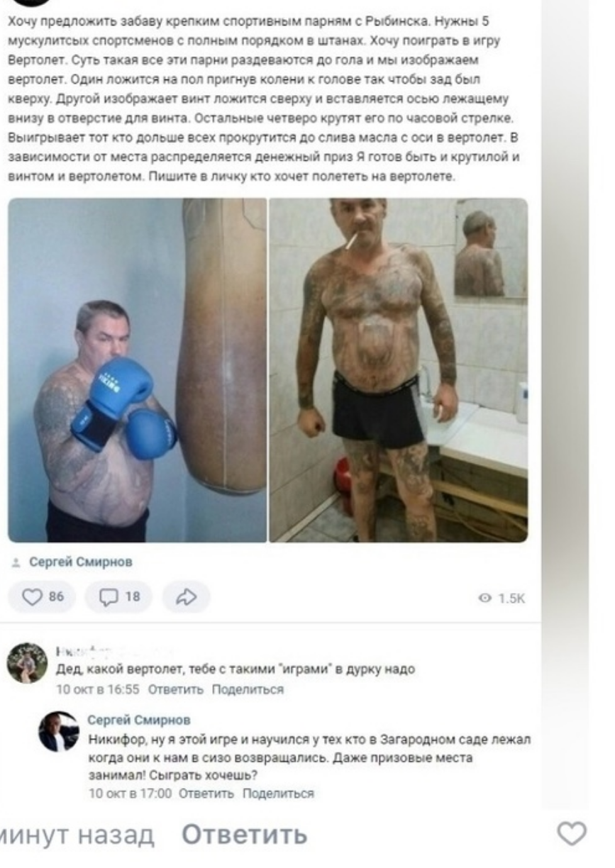
Task: Open the comments button showing 18
Action: click(x=118, y=597)
